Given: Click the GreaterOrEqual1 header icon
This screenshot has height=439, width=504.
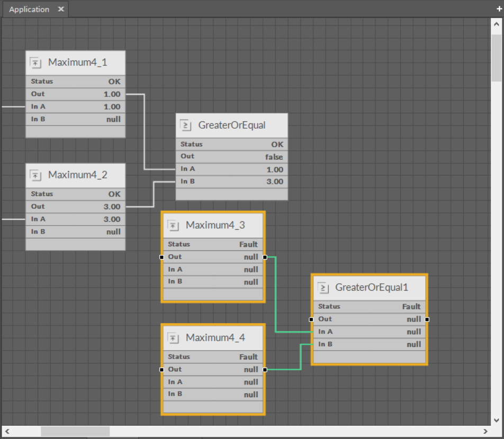Looking at the screenshot, I should [x=324, y=288].
